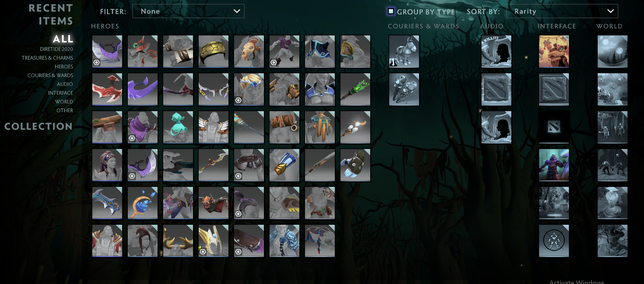
Task: Click the Filter dropdown arrow chevron
Action: coord(237,11)
